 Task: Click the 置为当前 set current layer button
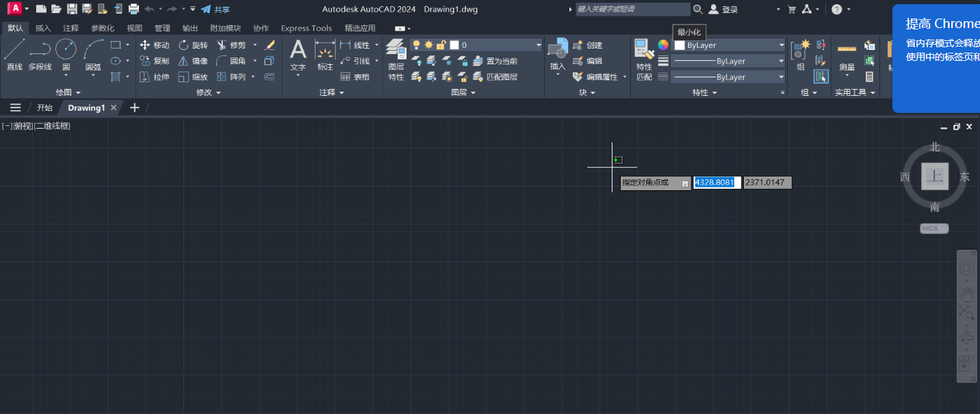pyautogui.click(x=501, y=61)
